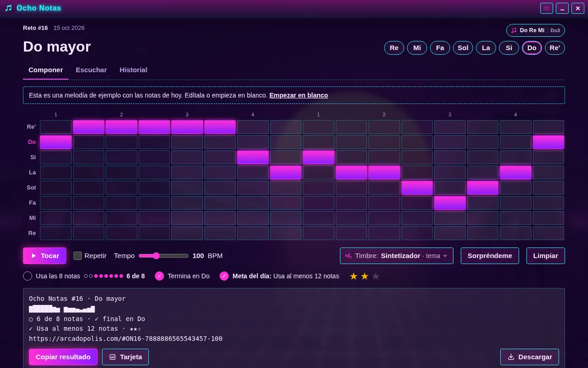Click the first gold star
The height and width of the screenshot is (368, 588).
tap(354, 276)
